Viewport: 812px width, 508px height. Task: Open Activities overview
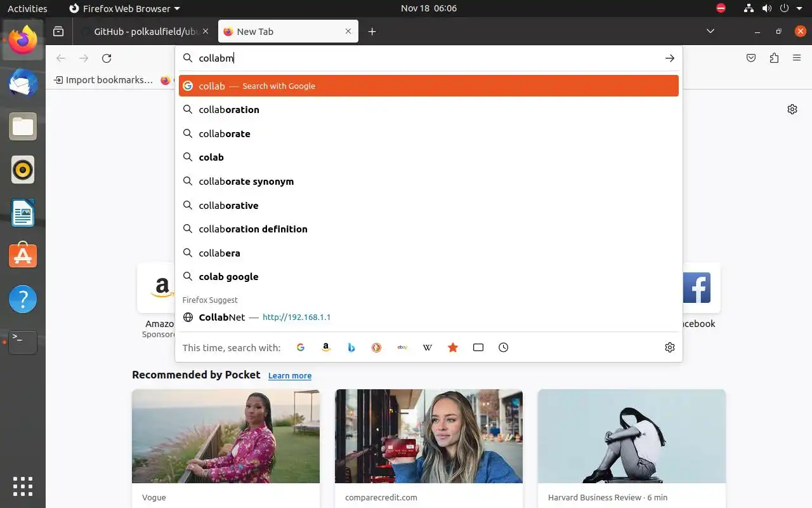point(27,8)
